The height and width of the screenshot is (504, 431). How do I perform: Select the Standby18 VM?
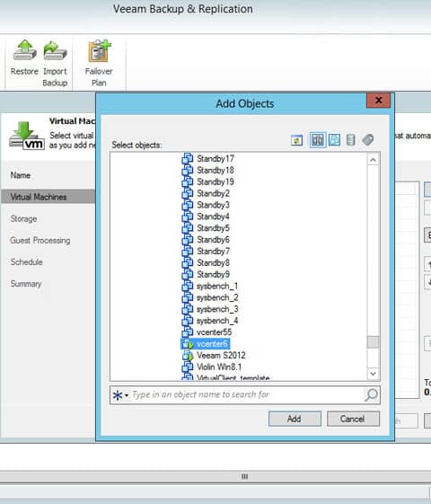215,170
